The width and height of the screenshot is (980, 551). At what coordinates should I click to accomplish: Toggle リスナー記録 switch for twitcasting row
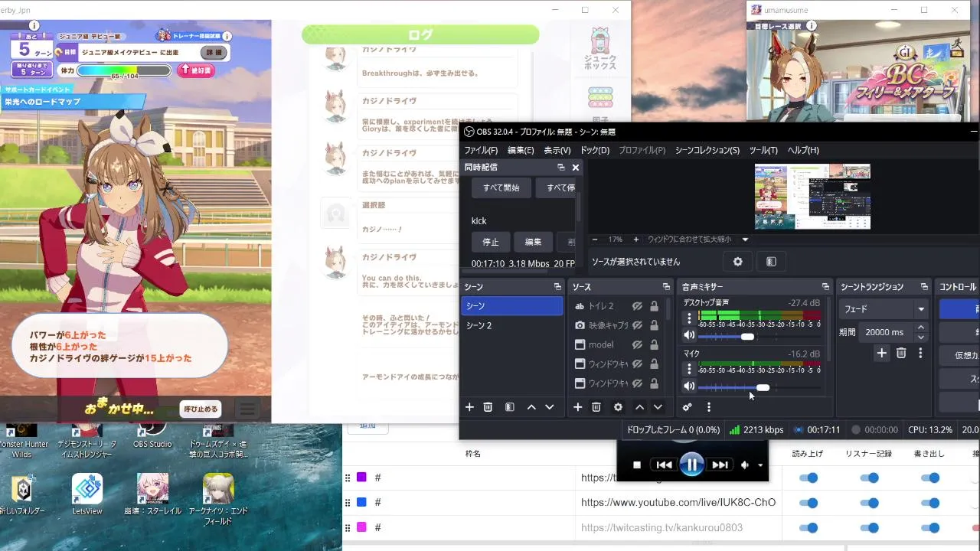869,527
